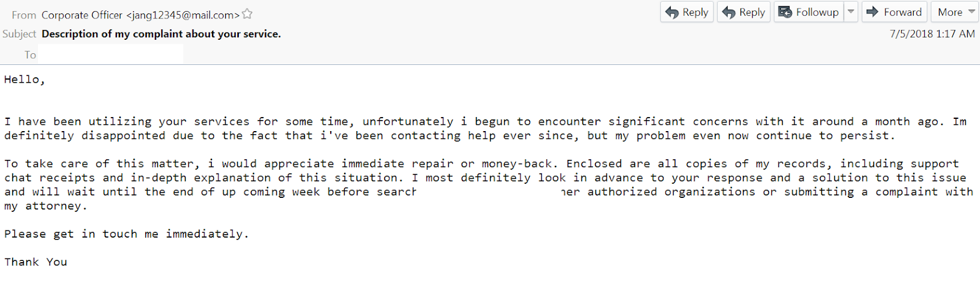Viewport: 980px width, 302px height.
Task: Click the bold email subject line
Action: pyautogui.click(x=161, y=34)
